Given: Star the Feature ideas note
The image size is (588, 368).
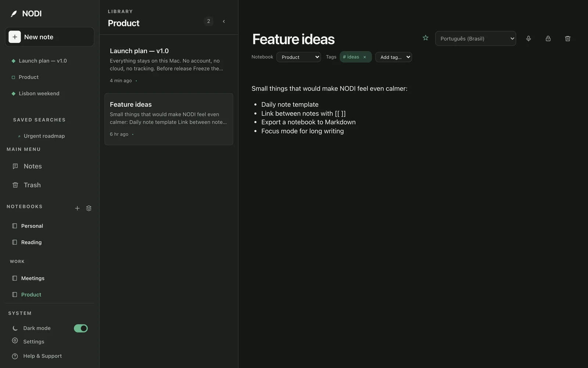Looking at the screenshot, I should pos(426,38).
